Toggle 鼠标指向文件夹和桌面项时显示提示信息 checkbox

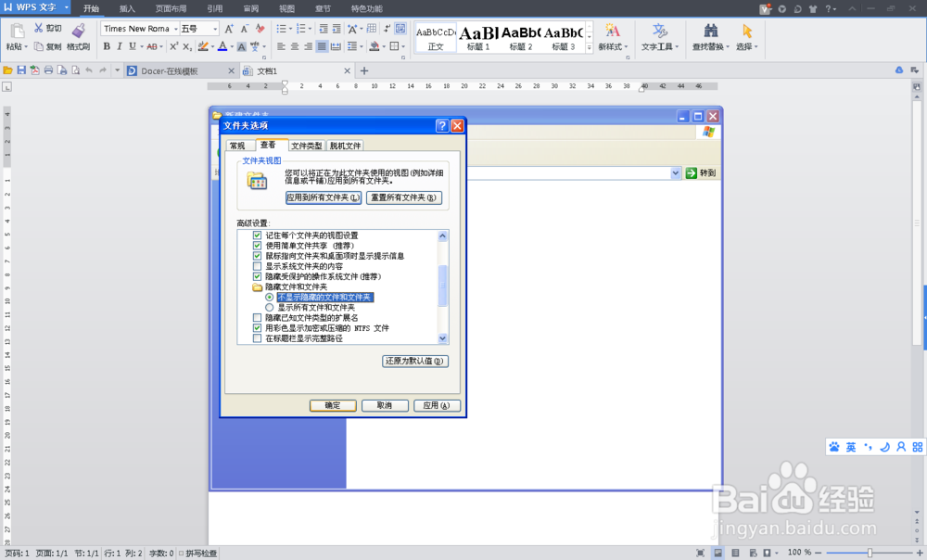(x=257, y=256)
